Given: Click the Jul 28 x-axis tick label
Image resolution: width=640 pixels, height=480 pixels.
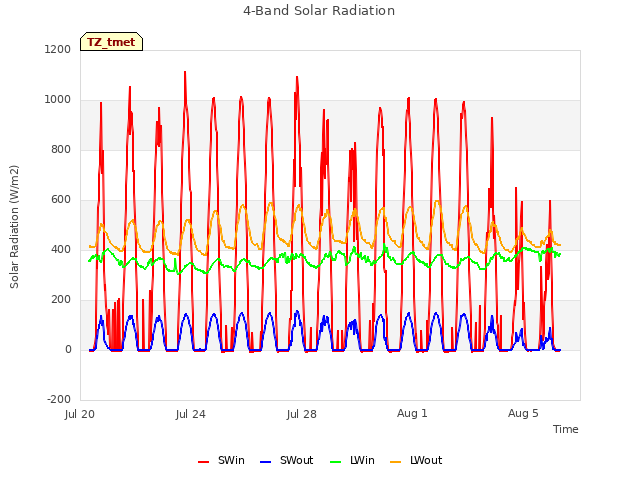Looking at the screenshot, I should (x=302, y=414).
